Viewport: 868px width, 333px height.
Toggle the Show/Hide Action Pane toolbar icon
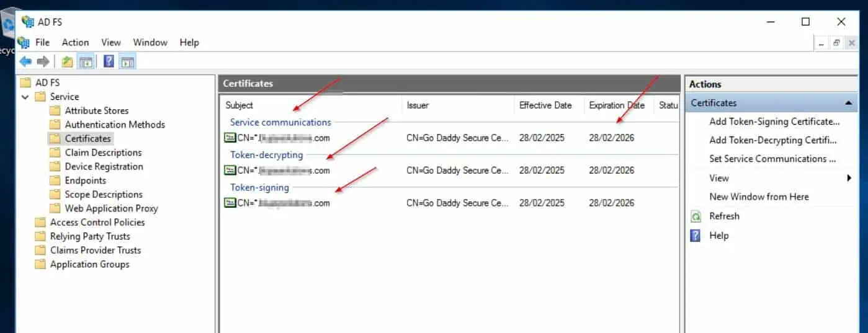point(127,61)
